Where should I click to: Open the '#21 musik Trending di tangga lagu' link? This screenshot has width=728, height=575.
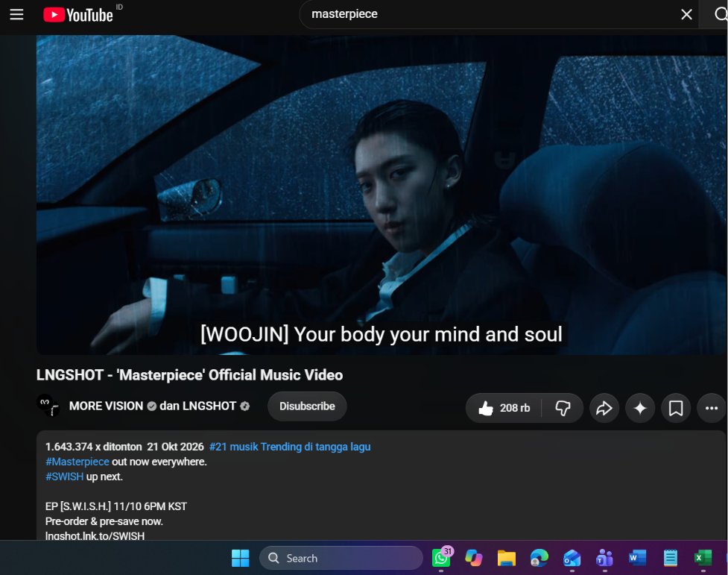(290, 447)
